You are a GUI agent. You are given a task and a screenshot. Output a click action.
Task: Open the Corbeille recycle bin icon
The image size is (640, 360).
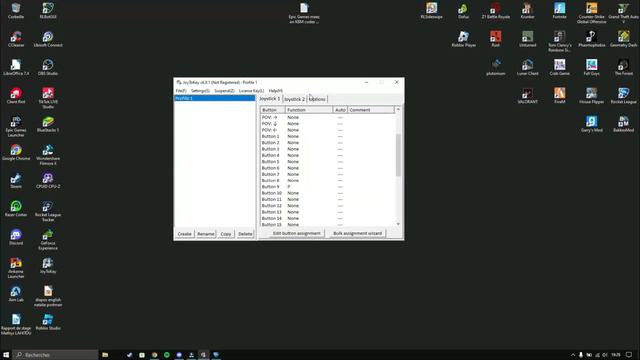(x=16, y=11)
